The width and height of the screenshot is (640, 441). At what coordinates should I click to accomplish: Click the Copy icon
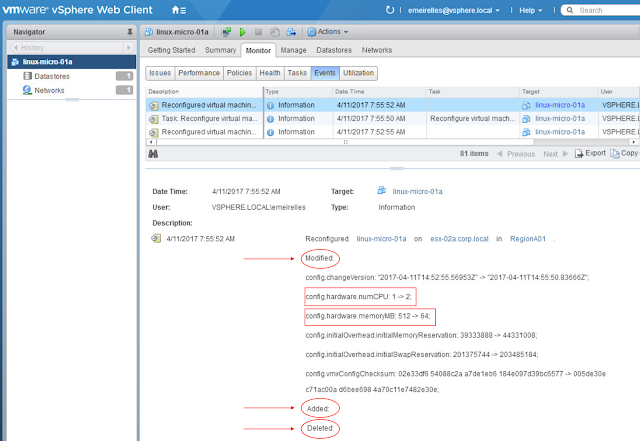614,154
